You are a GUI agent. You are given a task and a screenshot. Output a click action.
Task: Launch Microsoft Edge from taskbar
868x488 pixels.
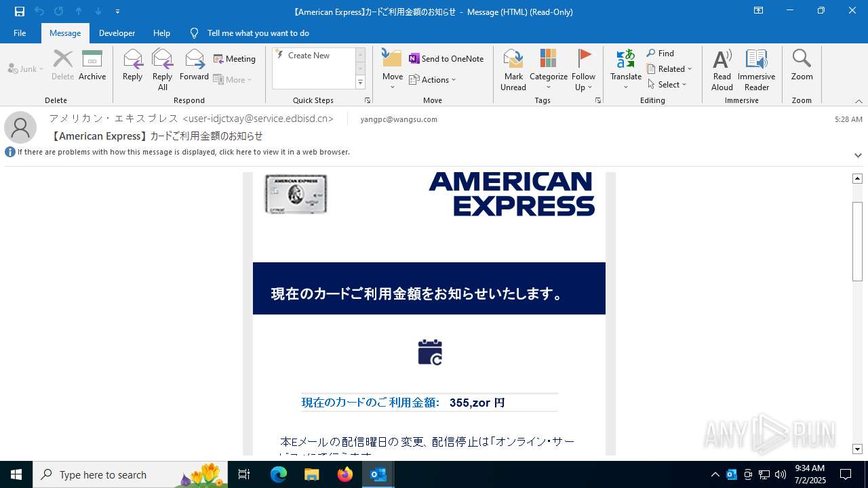(279, 474)
